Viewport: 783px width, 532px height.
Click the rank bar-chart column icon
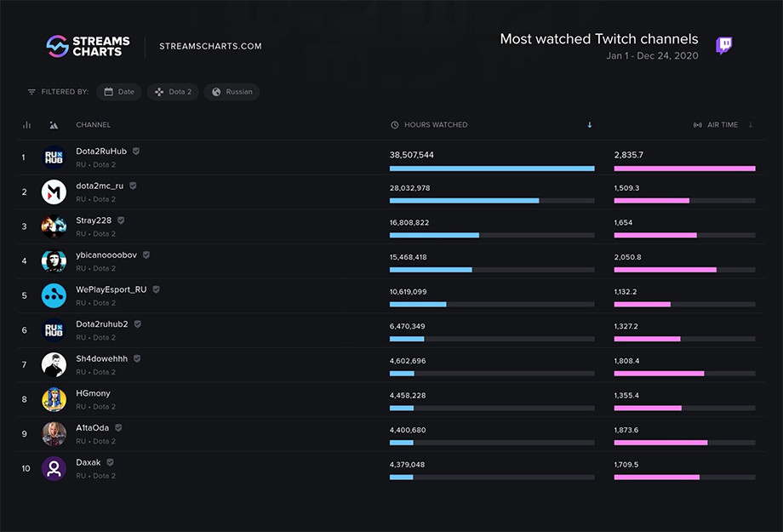click(27, 125)
